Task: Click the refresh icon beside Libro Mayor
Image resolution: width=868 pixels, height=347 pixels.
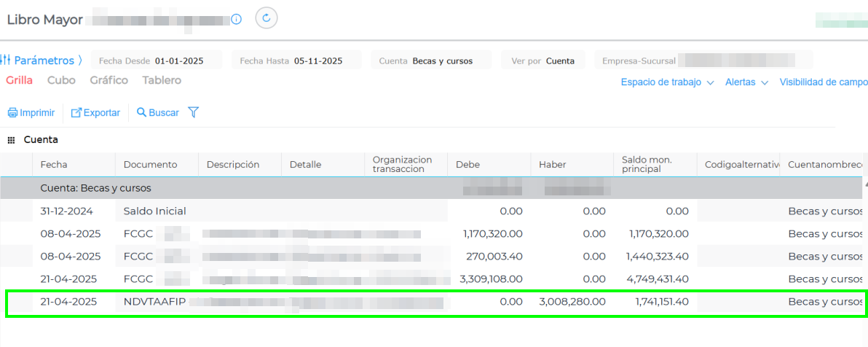Action: pos(267,18)
